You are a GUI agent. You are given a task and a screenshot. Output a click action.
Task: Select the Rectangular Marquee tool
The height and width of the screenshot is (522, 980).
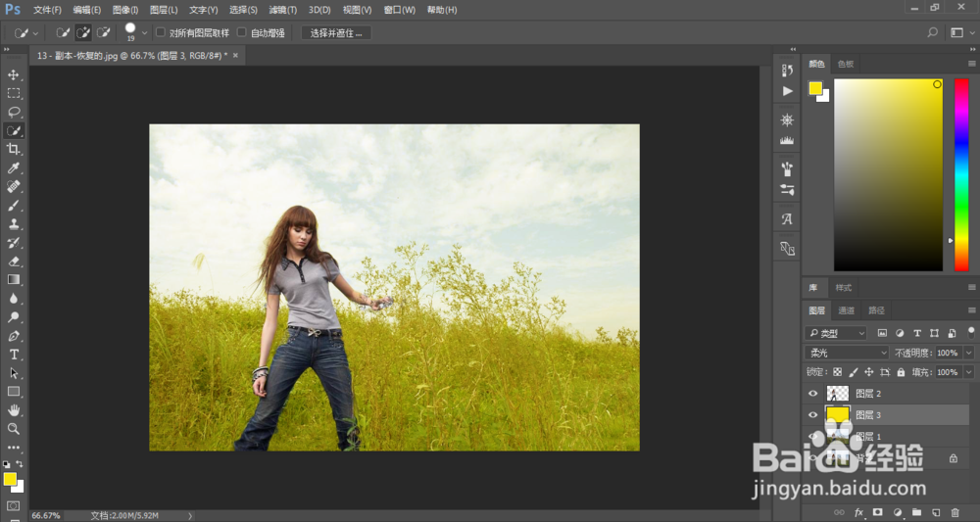click(x=13, y=94)
